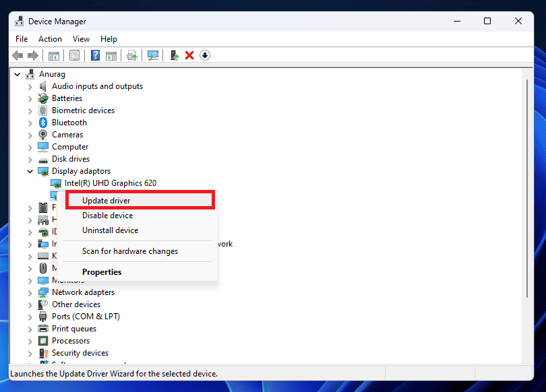Click the green arrow Update driver toolbar icon
546x392 pixels.
tap(175, 55)
